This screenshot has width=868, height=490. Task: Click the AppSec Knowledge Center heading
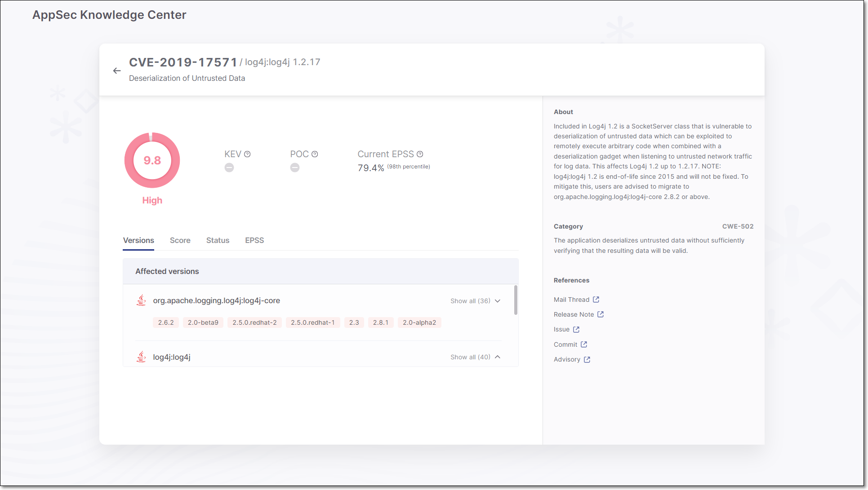pos(109,15)
